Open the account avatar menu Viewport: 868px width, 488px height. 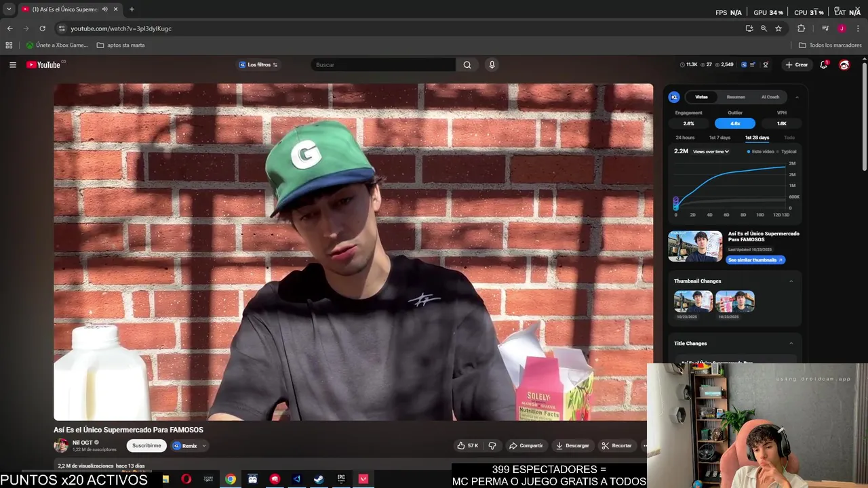coord(844,65)
